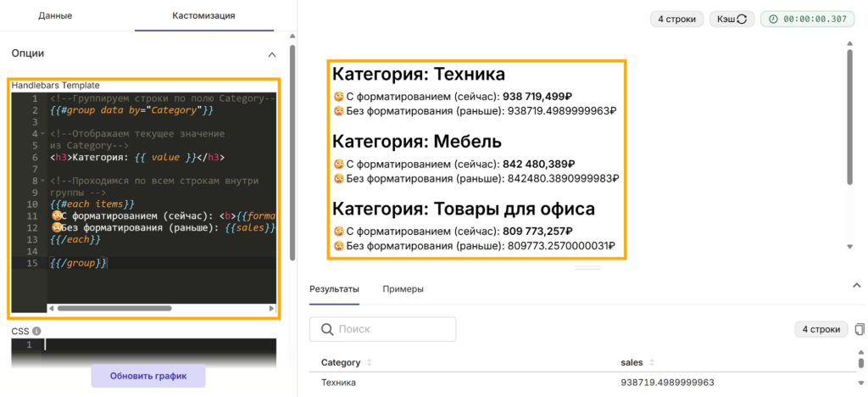Viewport: 868px width, 397px height.
Task: Fold code at line 4 arrow
Action: [42, 134]
